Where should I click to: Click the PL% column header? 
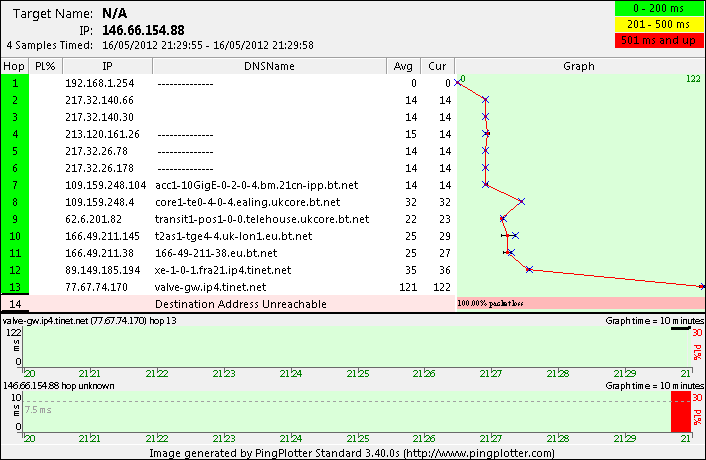point(45,66)
